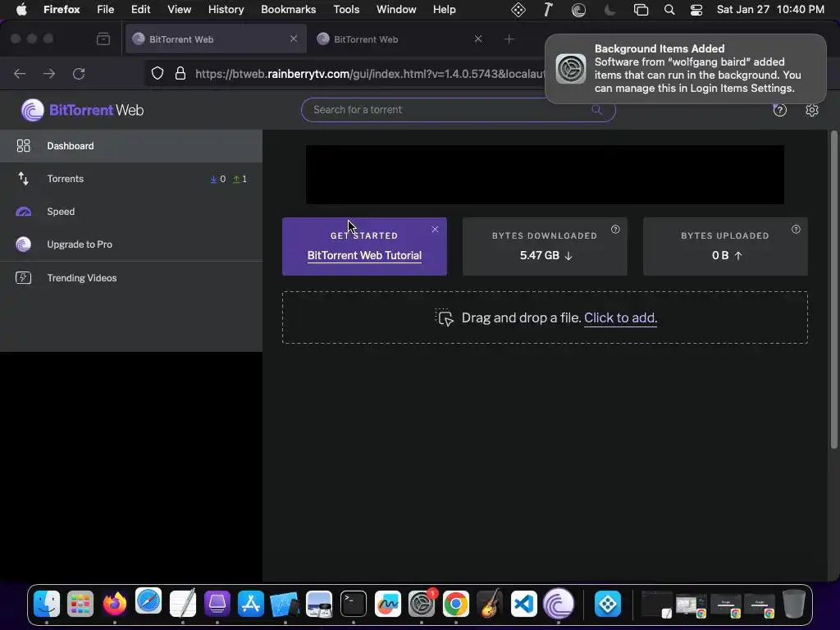Open the settings gear icon in header
Image resolution: width=840 pixels, height=630 pixels.
click(811, 111)
